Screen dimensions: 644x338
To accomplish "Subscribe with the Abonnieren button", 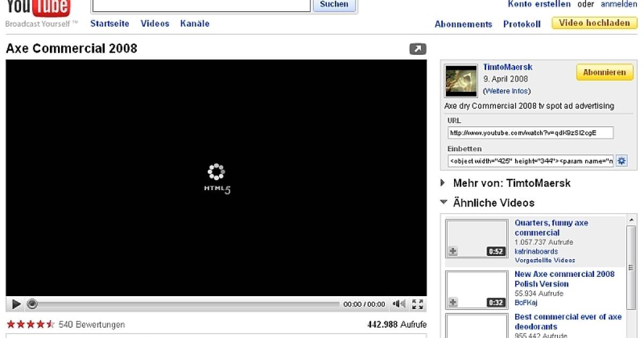I will (604, 72).
